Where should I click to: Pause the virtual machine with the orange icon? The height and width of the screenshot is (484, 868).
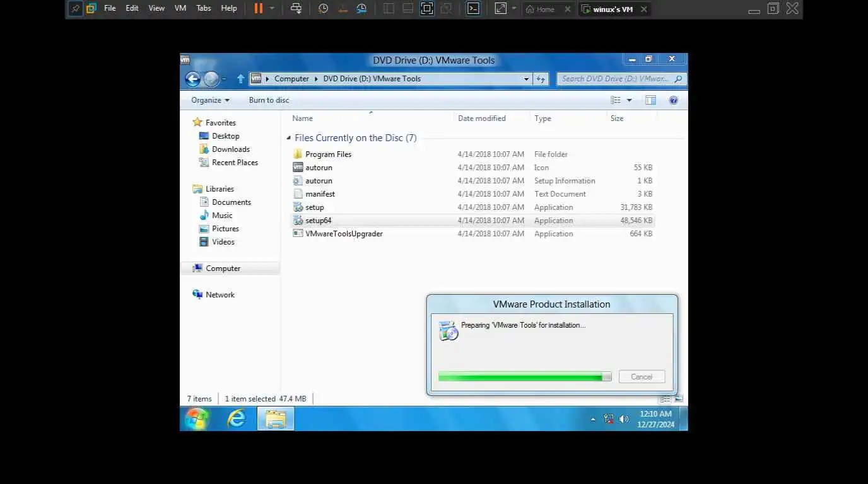(x=259, y=9)
